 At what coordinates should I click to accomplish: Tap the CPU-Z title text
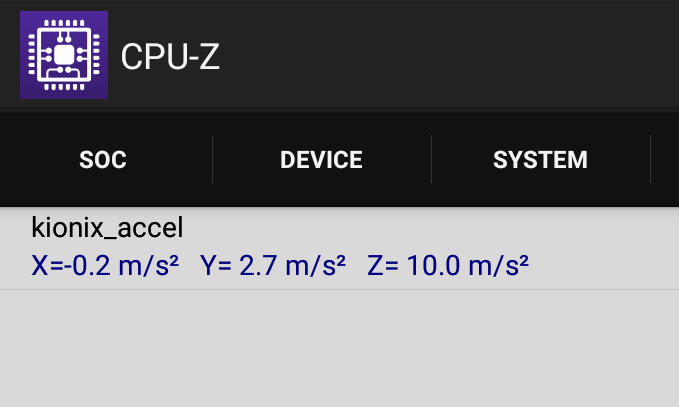pyautogui.click(x=170, y=56)
